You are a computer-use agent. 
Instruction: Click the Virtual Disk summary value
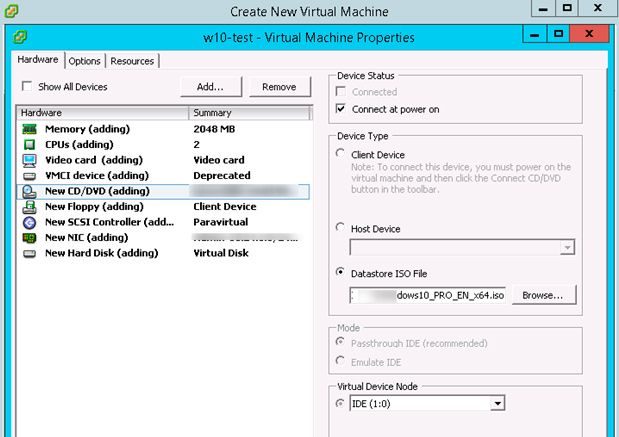pyautogui.click(x=221, y=253)
